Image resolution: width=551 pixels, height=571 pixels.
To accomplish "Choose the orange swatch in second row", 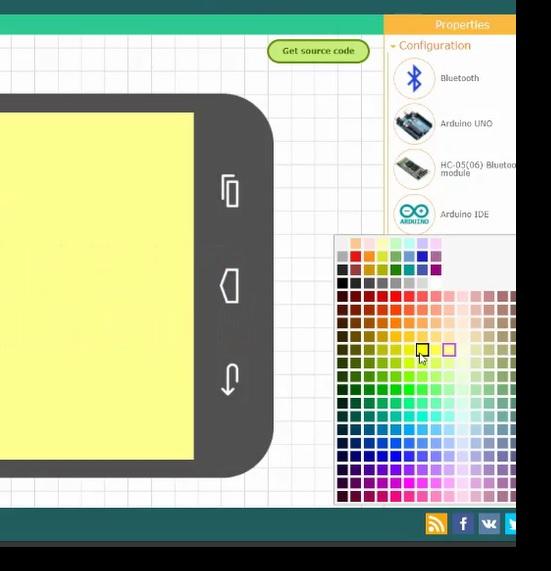I will pyautogui.click(x=369, y=256).
